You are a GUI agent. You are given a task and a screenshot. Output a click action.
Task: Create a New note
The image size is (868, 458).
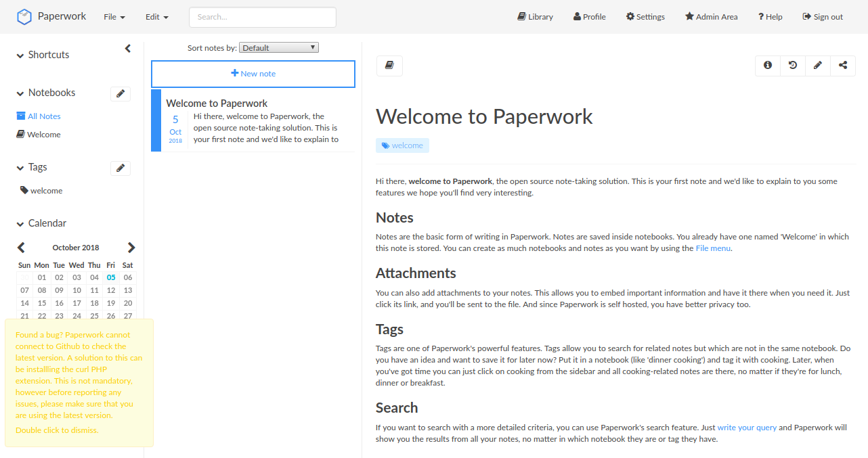pos(253,74)
